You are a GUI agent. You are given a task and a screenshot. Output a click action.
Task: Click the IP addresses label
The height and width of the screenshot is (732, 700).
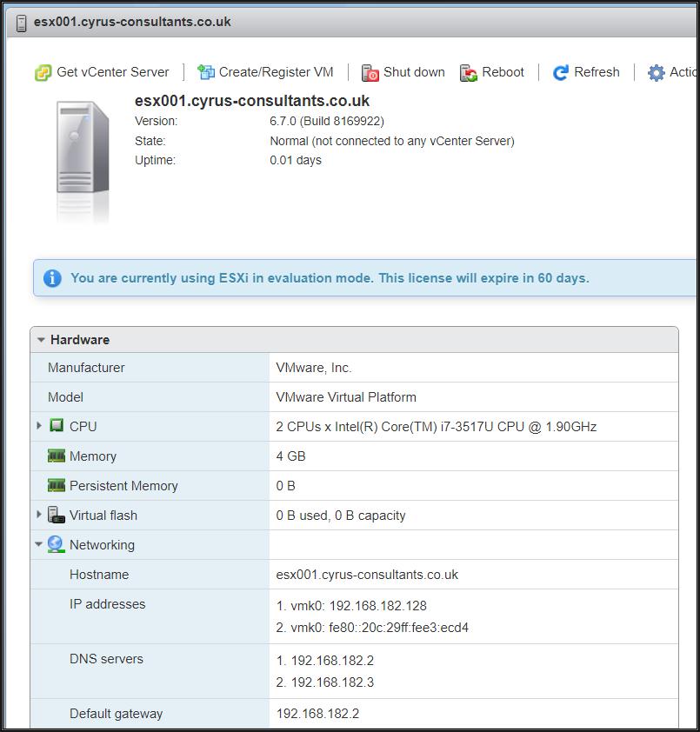click(x=108, y=604)
